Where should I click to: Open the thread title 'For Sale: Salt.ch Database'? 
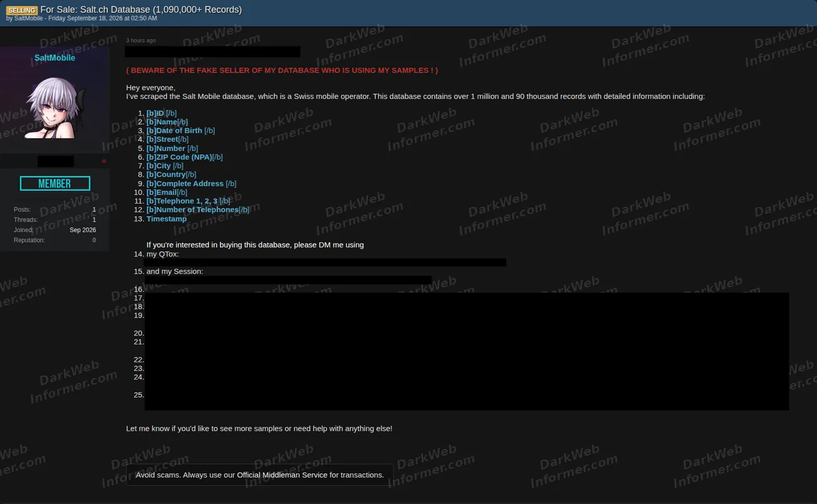141,9
